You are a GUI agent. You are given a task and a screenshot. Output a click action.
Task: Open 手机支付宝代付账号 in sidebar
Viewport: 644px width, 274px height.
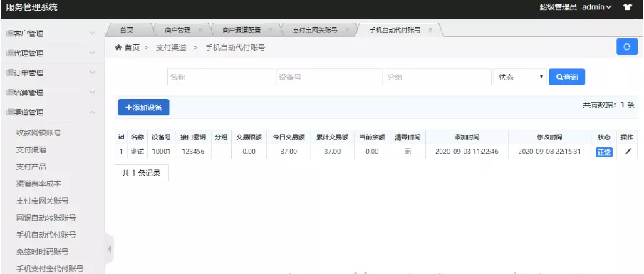(x=50, y=269)
